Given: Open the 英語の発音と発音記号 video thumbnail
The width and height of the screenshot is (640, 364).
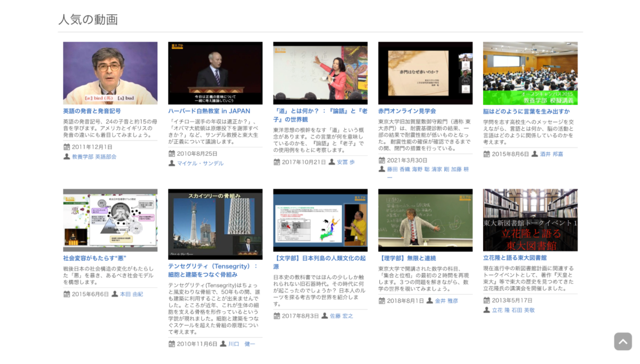Looking at the screenshot, I should click(x=110, y=73).
